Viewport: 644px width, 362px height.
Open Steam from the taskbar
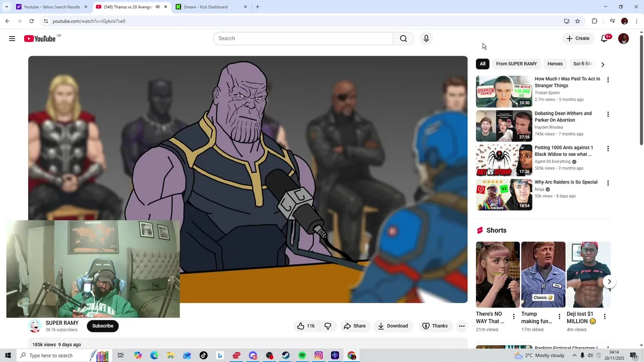tap(285, 355)
